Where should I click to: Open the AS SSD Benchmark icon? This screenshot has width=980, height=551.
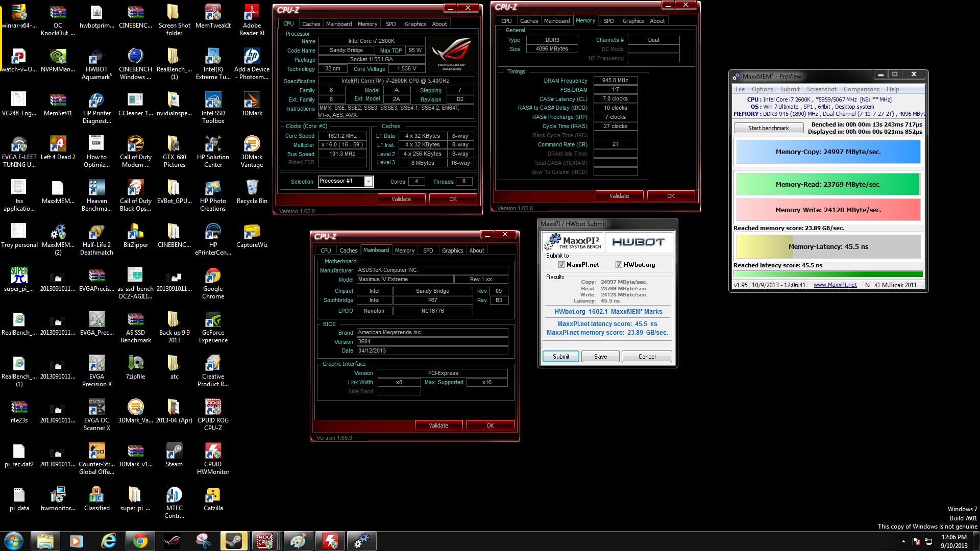(x=135, y=328)
